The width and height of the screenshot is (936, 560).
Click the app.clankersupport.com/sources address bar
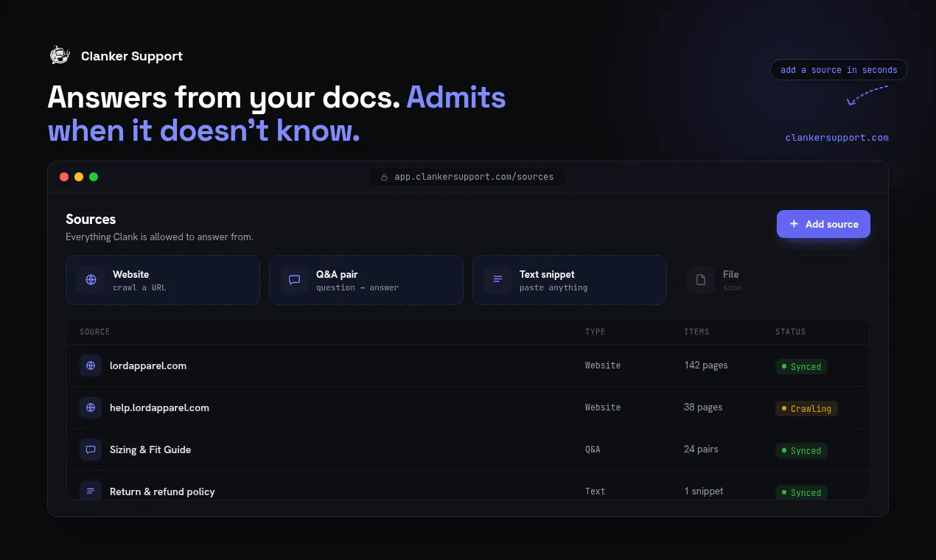click(x=467, y=177)
